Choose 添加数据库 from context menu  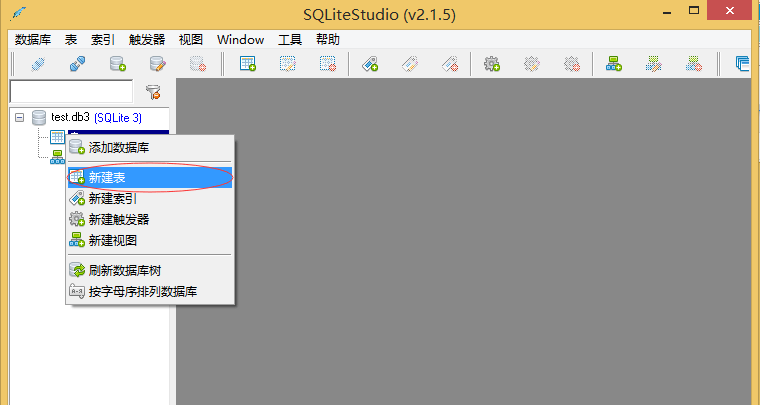click(150, 147)
